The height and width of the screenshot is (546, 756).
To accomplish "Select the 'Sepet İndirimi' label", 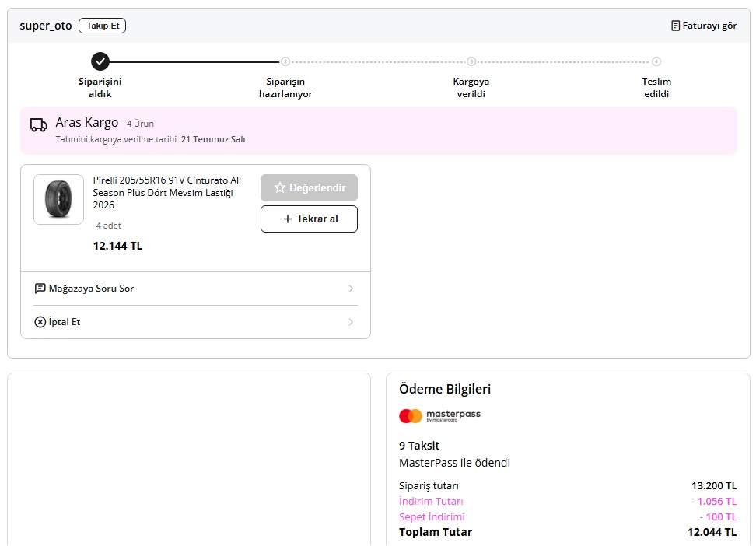I will pos(432,516).
